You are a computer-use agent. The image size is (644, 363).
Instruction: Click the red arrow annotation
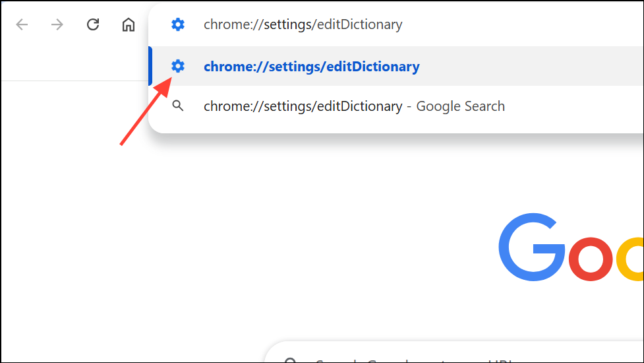[146, 111]
